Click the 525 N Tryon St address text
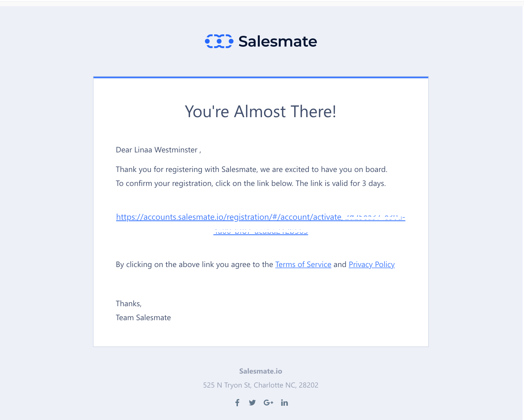 coord(261,385)
